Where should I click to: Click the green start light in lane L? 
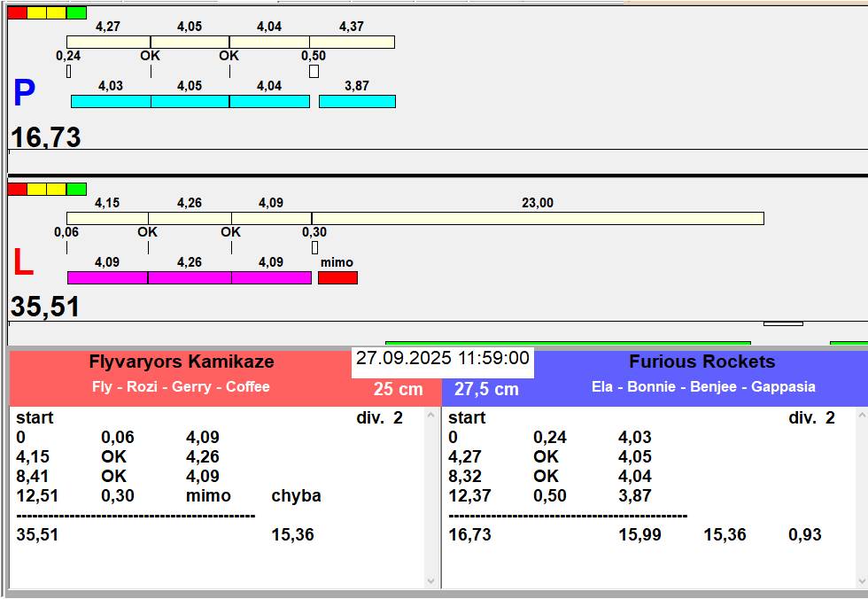tap(76, 189)
